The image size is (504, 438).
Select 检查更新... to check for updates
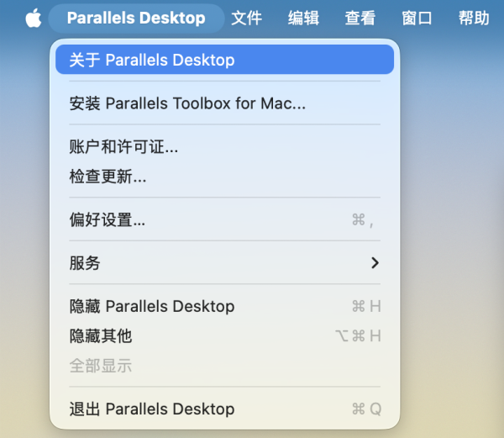point(108,177)
